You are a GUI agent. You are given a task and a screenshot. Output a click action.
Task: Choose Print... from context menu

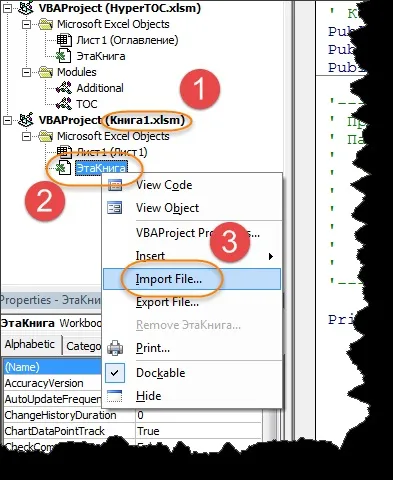pos(192,348)
